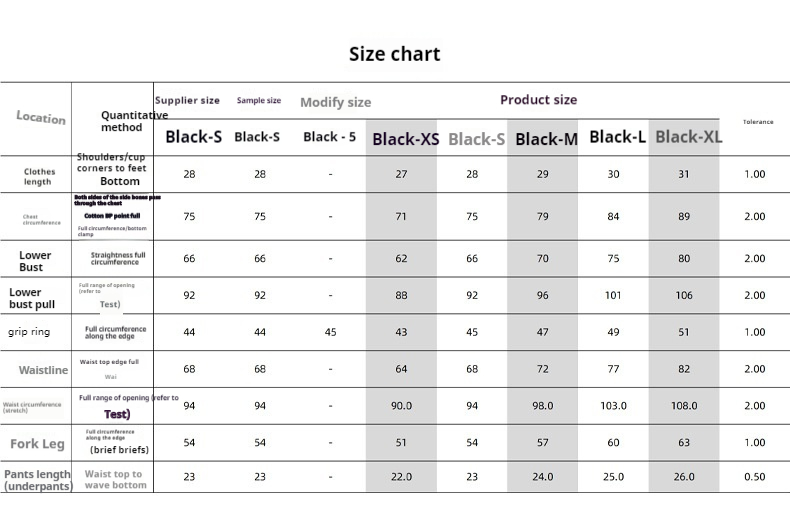Click the Pants length (underpants) label
790x520 pixels.
tap(38, 480)
